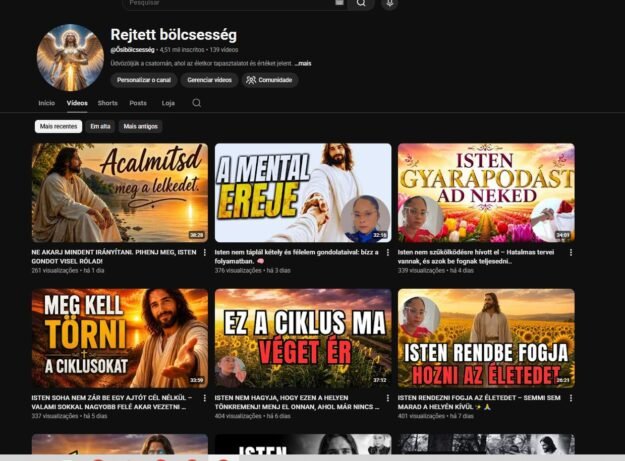Click Personalizar o canal button
This screenshot has height=461, width=625.
click(144, 80)
